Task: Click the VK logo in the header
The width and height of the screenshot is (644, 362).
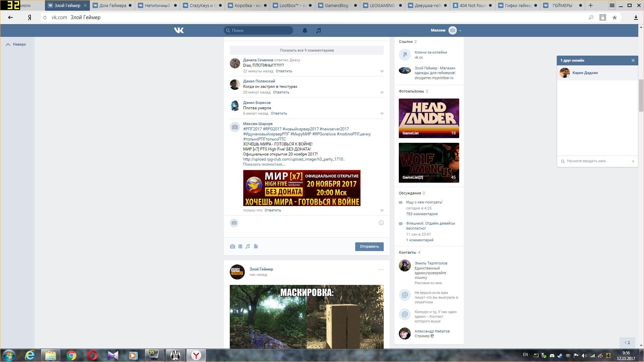Action: pyautogui.click(x=179, y=31)
